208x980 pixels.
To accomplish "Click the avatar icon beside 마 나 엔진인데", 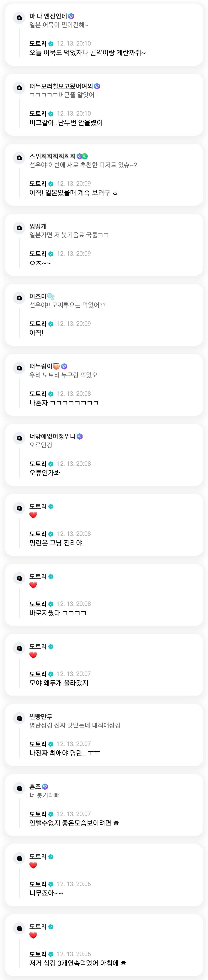I will pyautogui.click(x=19, y=18).
